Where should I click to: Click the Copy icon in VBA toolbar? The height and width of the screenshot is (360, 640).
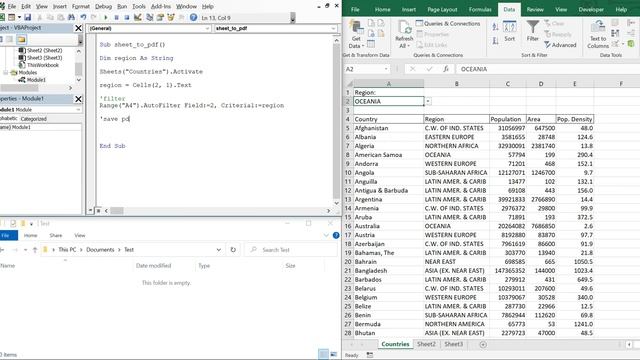pos(50,18)
